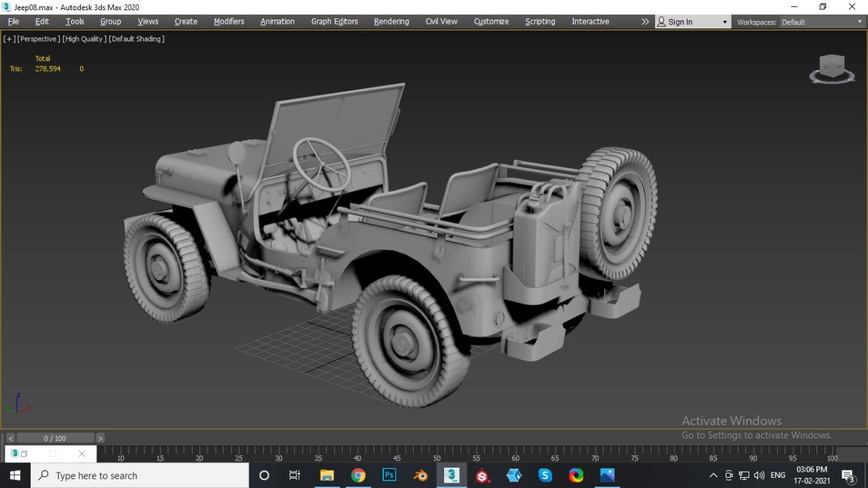The height and width of the screenshot is (488, 868).
Task: Restore the minimized floating 3ds Max window
Action: coord(24,454)
